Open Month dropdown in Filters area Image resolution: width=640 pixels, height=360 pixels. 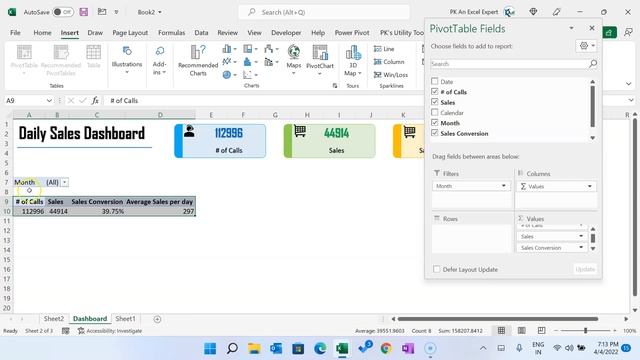coord(504,186)
